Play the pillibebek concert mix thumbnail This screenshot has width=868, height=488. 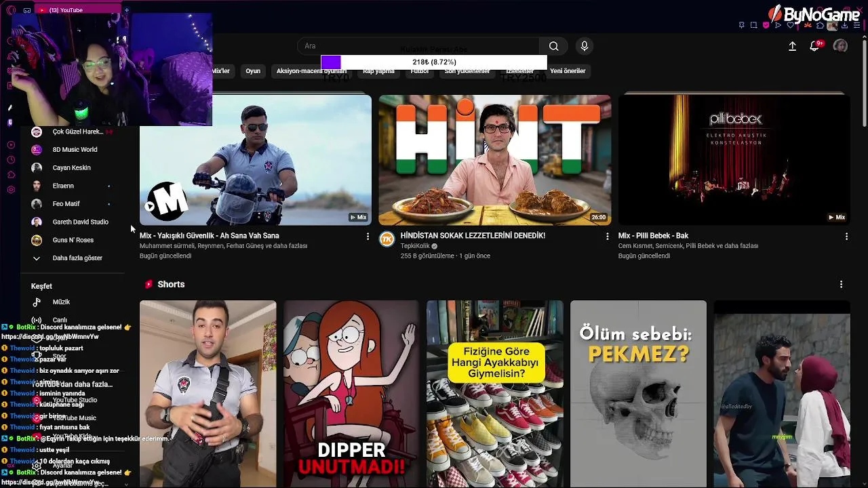734,160
